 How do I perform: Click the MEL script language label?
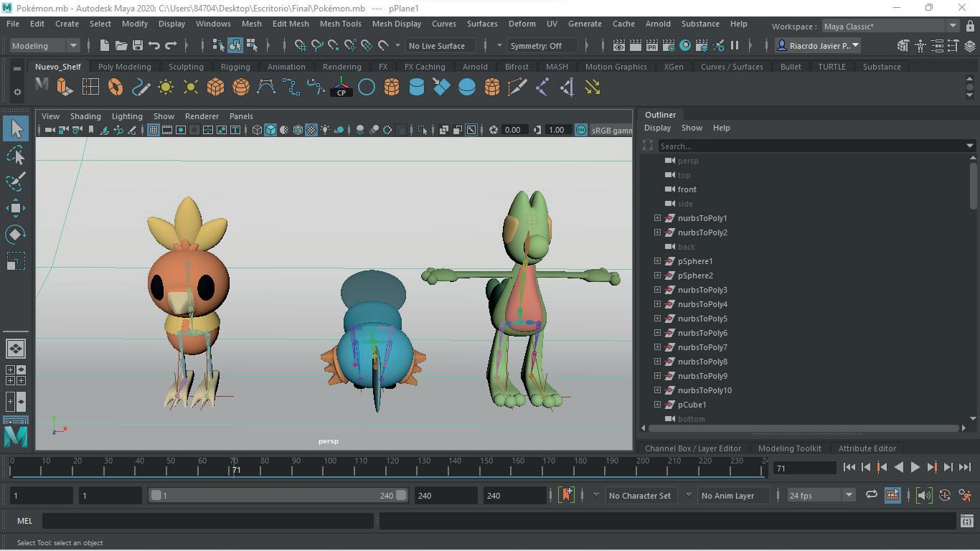[24, 521]
